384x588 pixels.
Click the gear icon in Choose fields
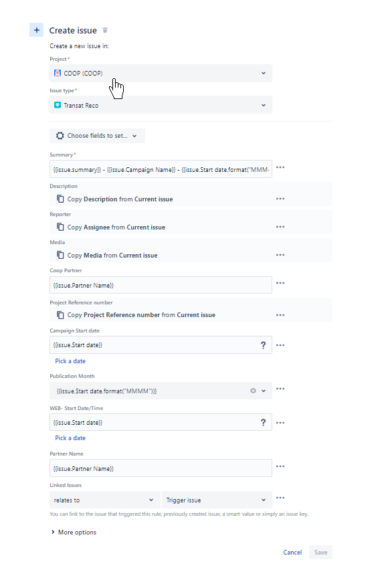(60, 136)
